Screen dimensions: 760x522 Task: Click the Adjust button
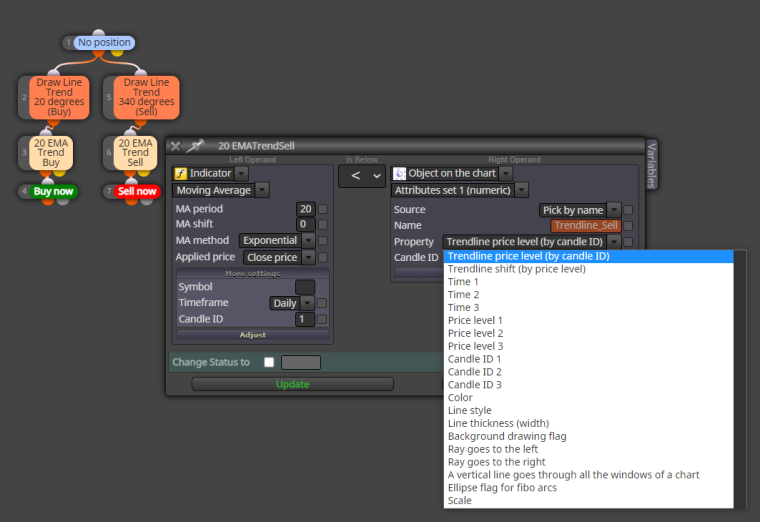253,335
